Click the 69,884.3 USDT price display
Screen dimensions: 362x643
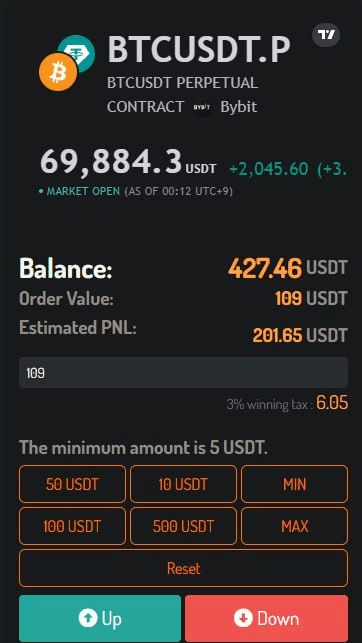click(127, 162)
